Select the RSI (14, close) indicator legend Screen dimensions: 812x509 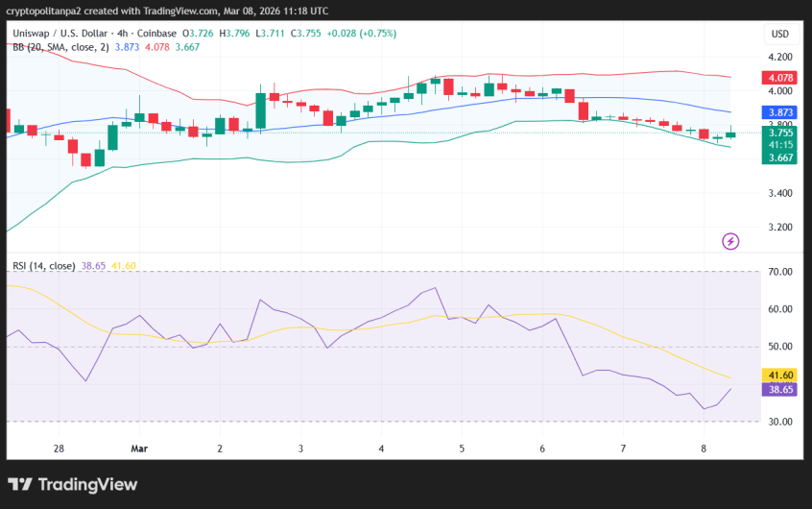tap(43, 265)
